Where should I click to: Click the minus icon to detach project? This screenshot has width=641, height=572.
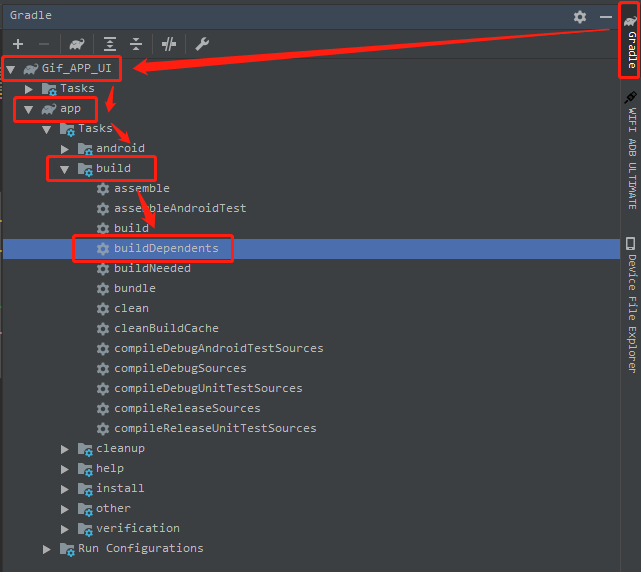pos(44,44)
